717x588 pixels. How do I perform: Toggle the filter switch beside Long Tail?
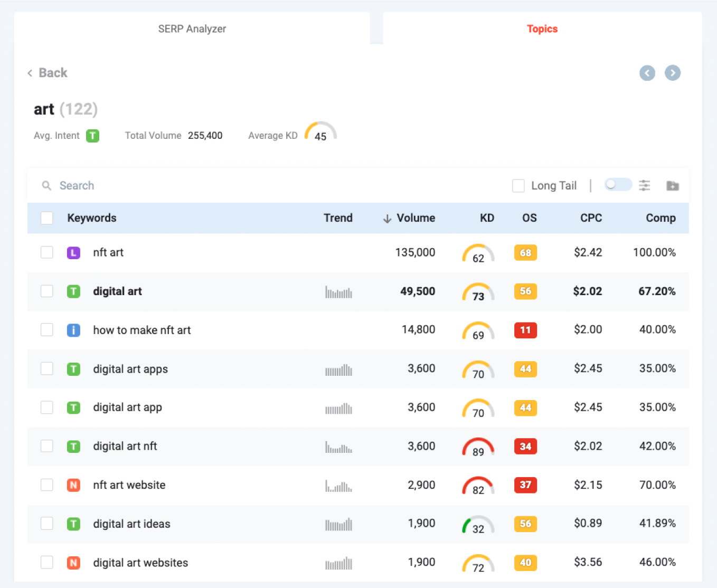pyautogui.click(x=618, y=185)
